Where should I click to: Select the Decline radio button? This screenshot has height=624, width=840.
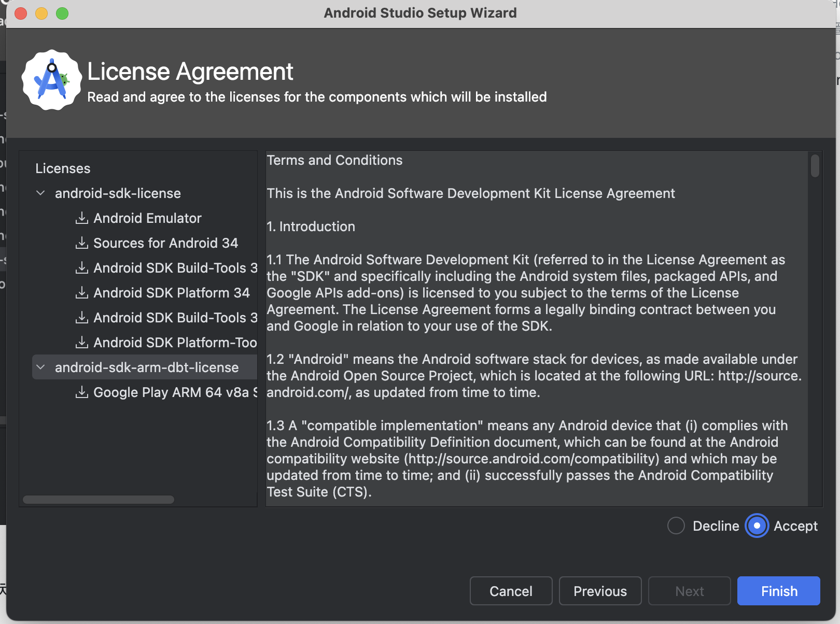[676, 526]
